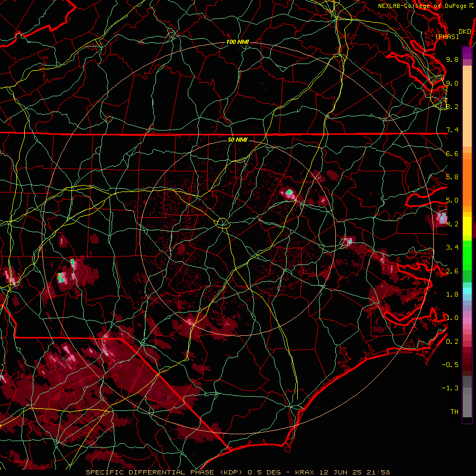Click the 1.0 value on the color scale
Viewport: 476px width, 476px height.
[x=452, y=318]
